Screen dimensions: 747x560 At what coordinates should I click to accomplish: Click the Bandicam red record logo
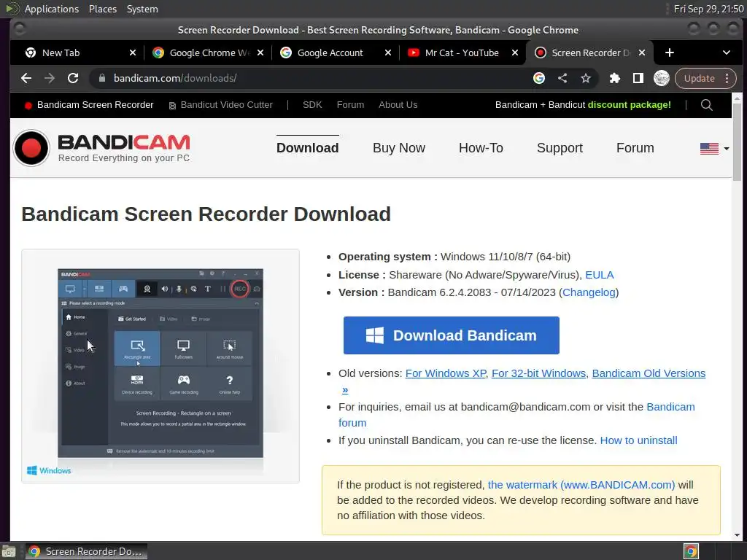tap(31, 148)
